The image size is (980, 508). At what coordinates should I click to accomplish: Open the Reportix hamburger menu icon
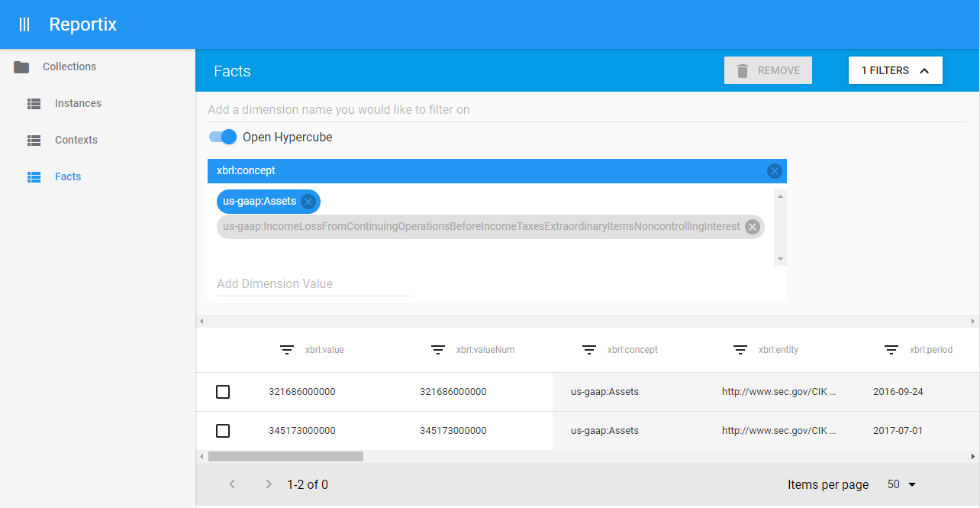click(x=24, y=24)
